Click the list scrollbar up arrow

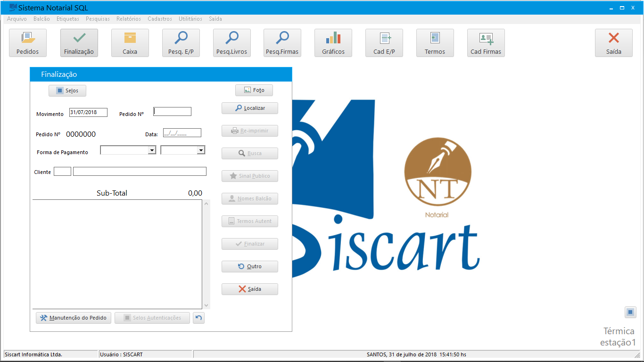tap(206, 204)
